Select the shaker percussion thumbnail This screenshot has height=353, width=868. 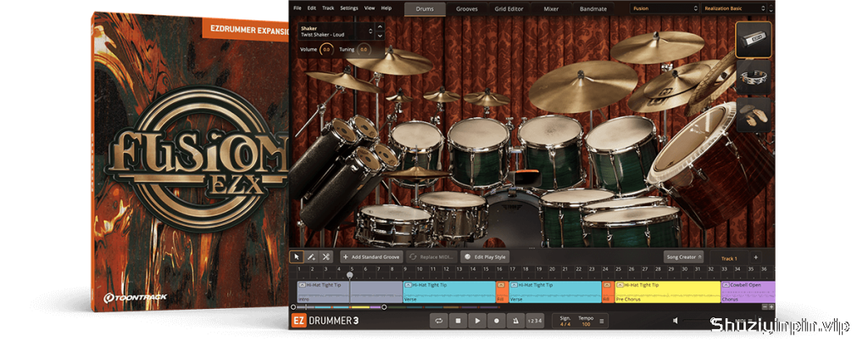pyautogui.click(x=754, y=40)
